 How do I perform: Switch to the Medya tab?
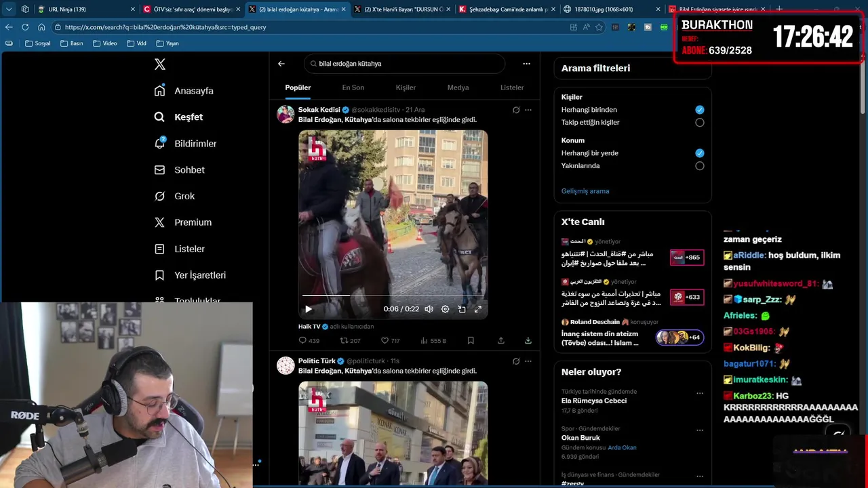458,87
